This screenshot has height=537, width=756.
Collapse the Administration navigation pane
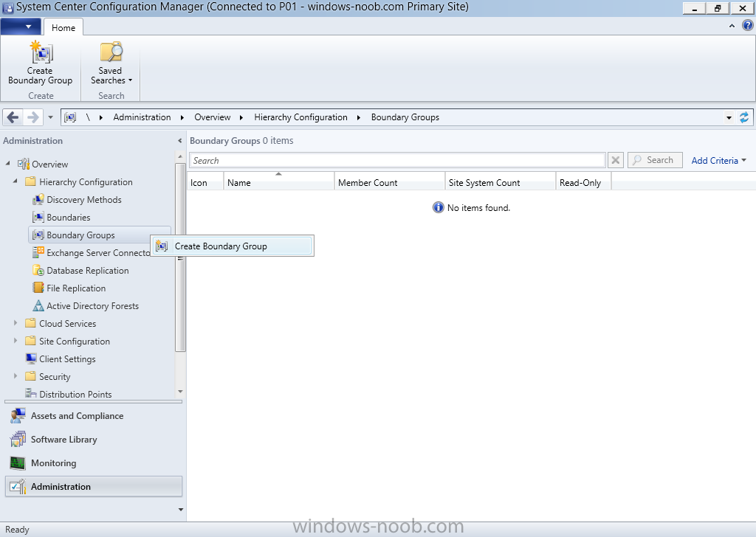pyautogui.click(x=180, y=141)
